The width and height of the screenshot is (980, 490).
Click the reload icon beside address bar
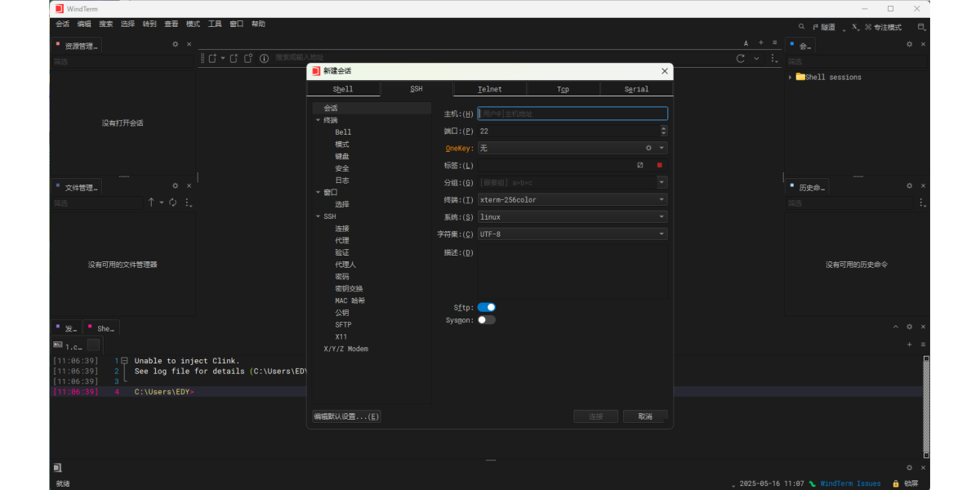741,58
